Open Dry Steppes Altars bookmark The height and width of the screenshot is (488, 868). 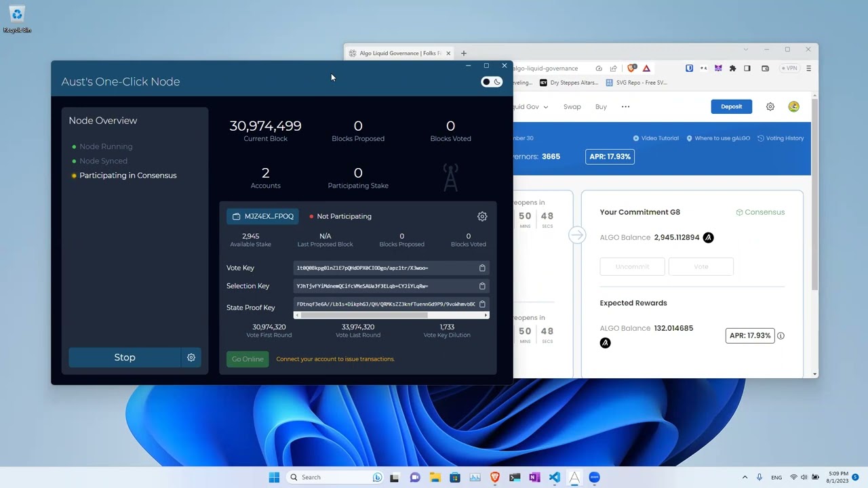(x=569, y=83)
